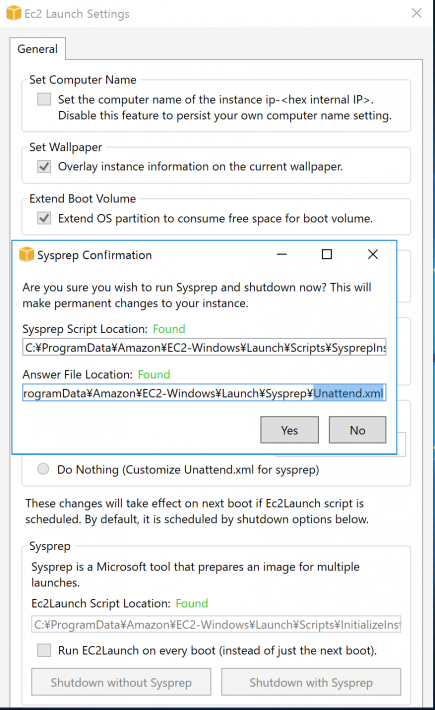Toggle the Set Computer Name checkbox
This screenshot has height=710, width=435.
[x=44, y=99]
